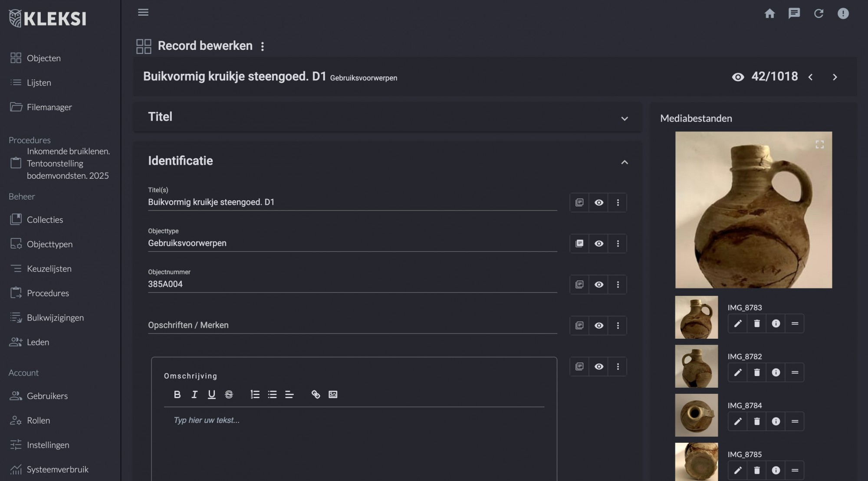The width and height of the screenshot is (868, 481).
Task: Insert link in Omschrijving editor
Action: tap(316, 394)
